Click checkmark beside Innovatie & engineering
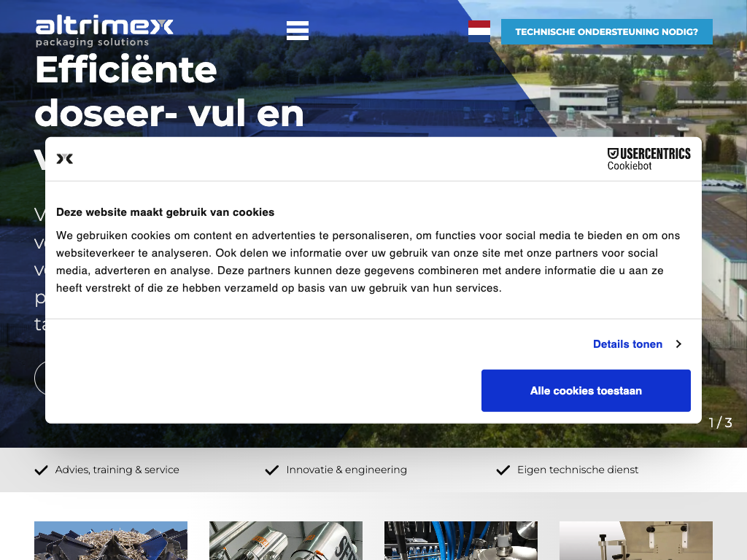747x560 pixels. pyautogui.click(x=272, y=470)
